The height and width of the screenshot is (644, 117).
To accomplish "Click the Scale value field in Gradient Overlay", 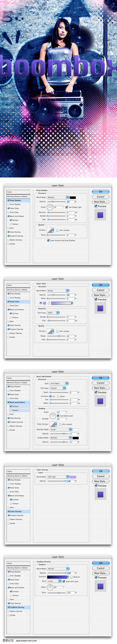I will tap(71, 592).
